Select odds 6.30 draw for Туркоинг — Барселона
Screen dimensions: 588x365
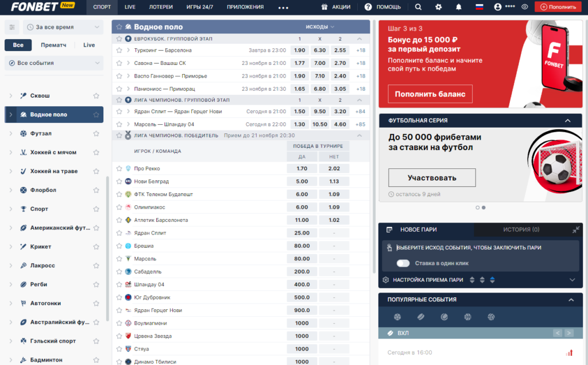click(x=320, y=51)
